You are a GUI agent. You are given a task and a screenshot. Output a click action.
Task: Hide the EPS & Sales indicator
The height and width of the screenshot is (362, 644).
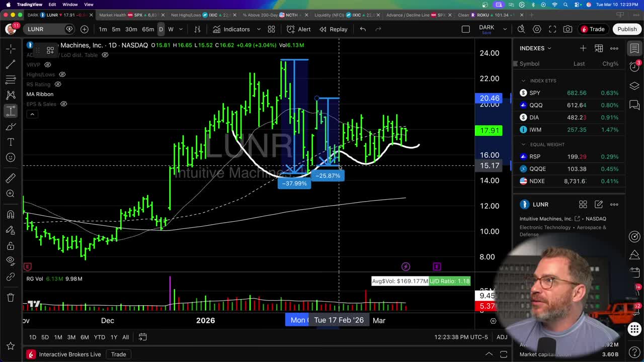[x=62, y=104]
